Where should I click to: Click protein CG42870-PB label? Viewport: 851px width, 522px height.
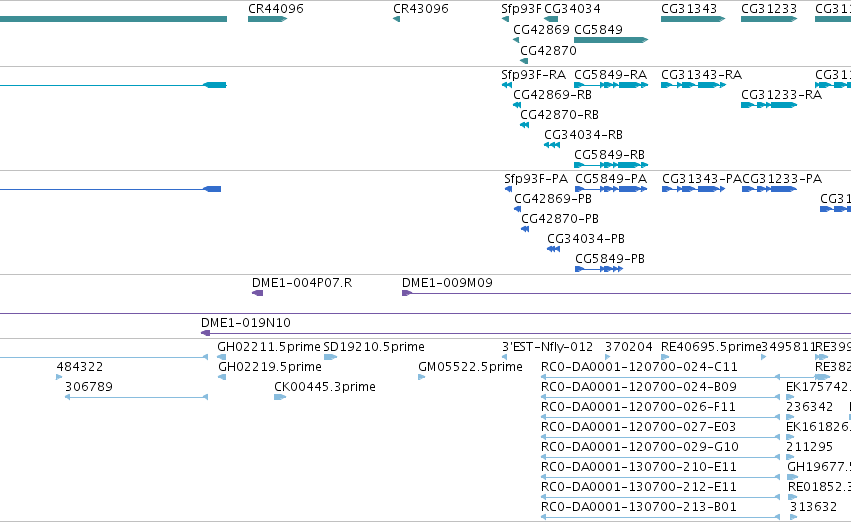click(x=560, y=219)
